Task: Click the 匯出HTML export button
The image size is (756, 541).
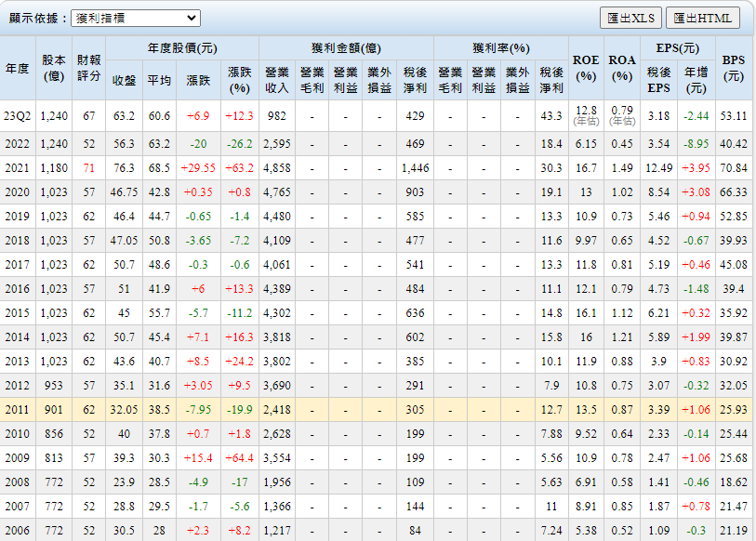Action: pos(702,18)
